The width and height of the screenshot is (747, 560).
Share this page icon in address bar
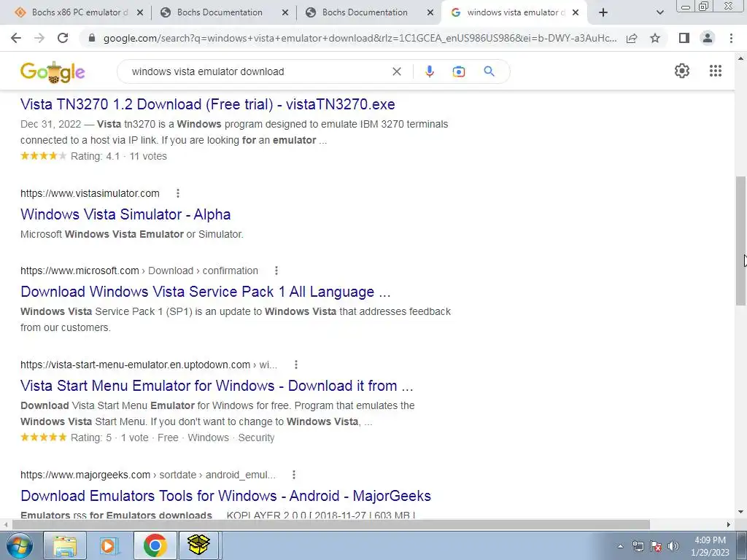(632, 38)
